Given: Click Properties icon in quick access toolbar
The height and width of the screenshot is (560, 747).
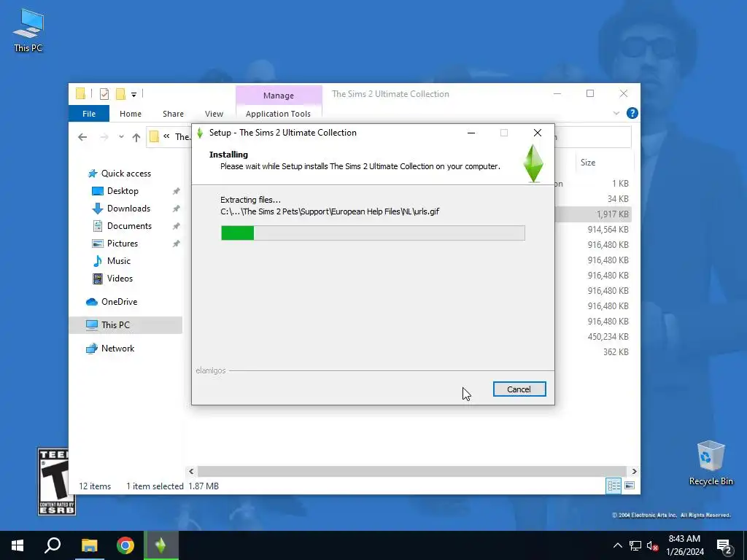Looking at the screenshot, I should click(104, 94).
